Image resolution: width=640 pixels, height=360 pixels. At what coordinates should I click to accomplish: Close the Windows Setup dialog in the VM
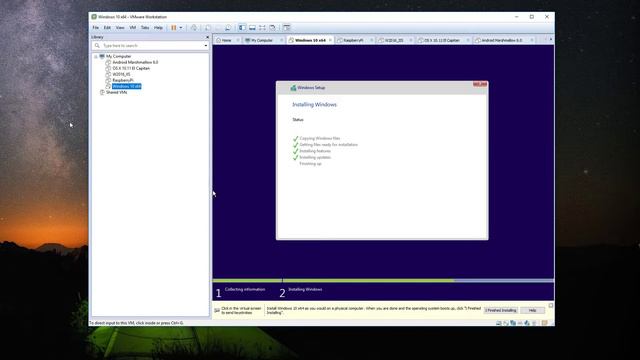(x=480, y=84)
